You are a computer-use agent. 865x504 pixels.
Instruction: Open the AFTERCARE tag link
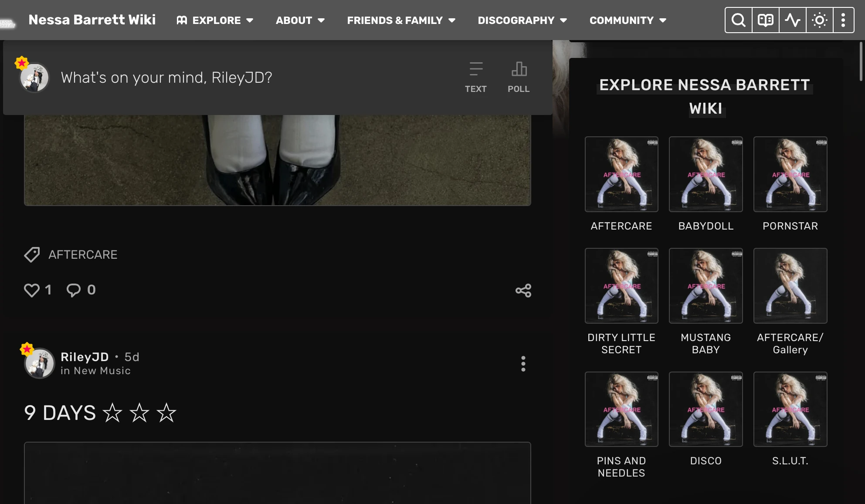point(83,255)
